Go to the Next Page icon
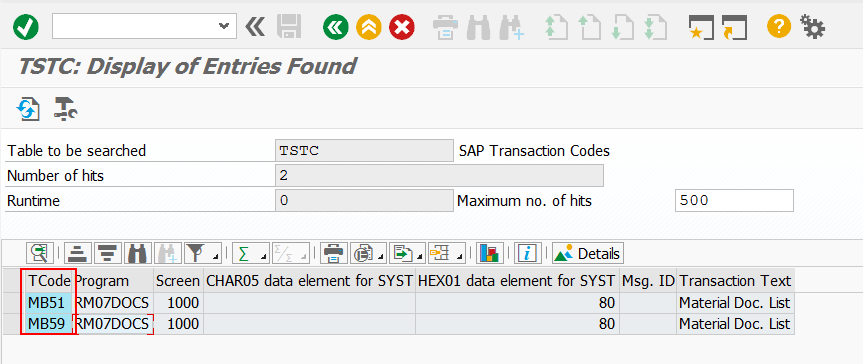The width and height of the screenshot is (863, 364). [x=622, y=27]
